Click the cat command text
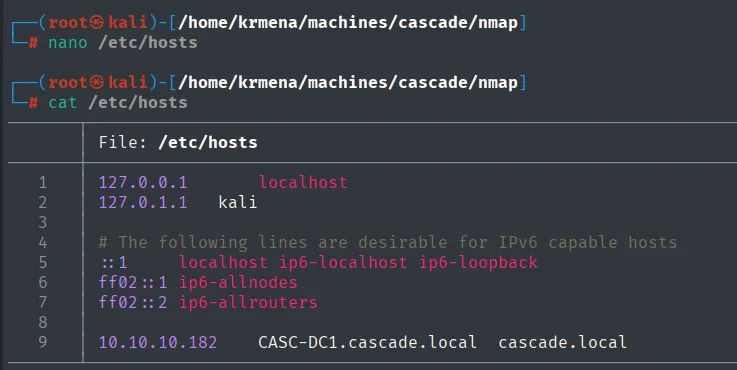 point(63,102)
